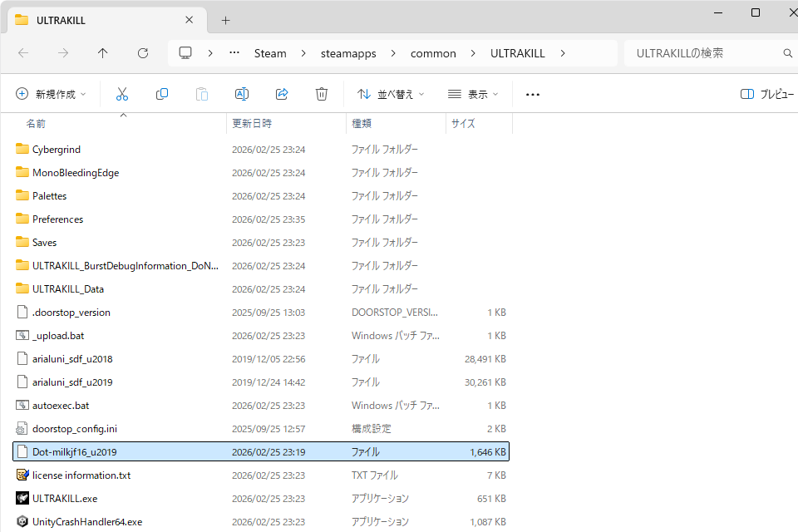Click the Rename icon in toolbar

pos(242,95)
